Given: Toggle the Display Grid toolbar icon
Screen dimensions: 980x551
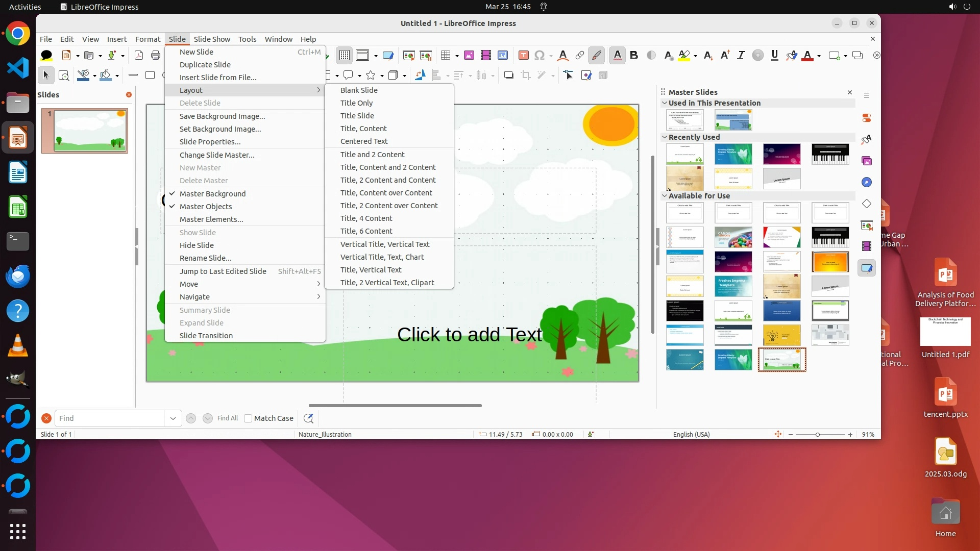Looking at the screenshot, I should tap(345, 55).
